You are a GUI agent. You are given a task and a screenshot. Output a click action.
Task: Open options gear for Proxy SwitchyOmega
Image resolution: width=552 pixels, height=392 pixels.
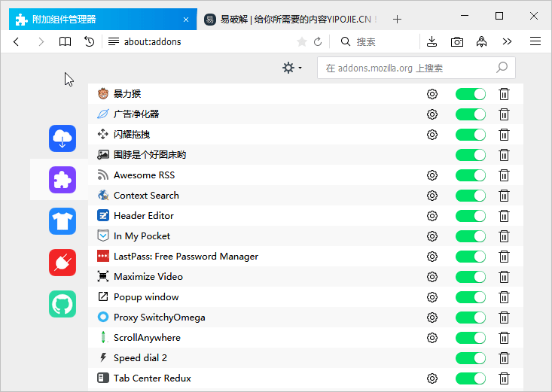432,318
